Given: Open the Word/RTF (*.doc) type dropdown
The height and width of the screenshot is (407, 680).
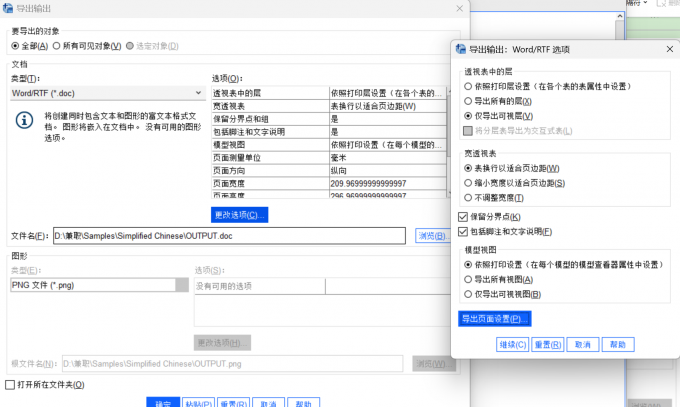Looking at the screenshot, I should (x=108, y=93).
